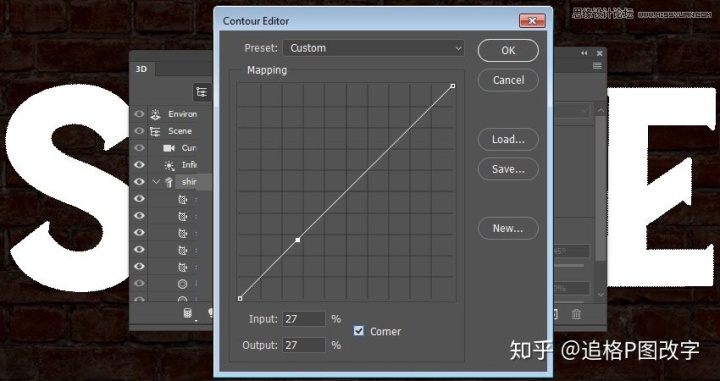Open the Preset dropdown showing Custom

[373, 48]
